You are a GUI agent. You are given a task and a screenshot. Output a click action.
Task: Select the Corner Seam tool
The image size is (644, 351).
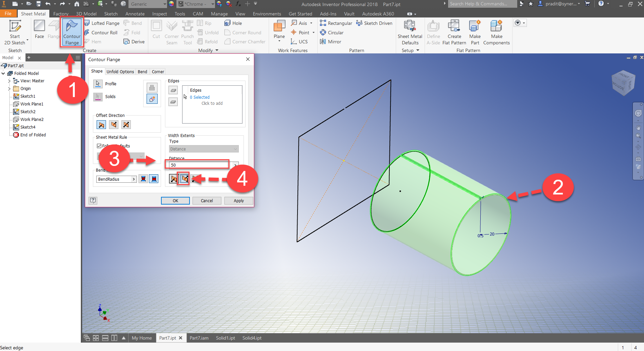point(171,32)
